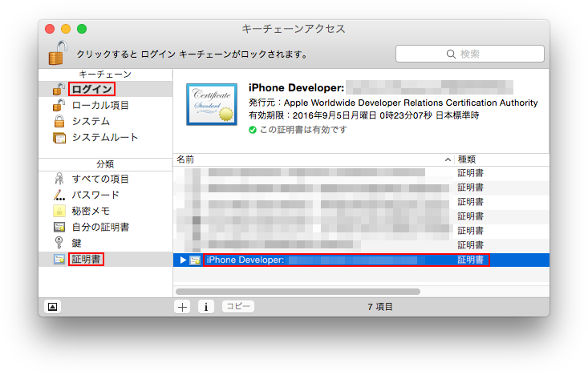Click certificate icon in iPhone Developer row
The height and width of the screenshot is (375, 588).
[x=195, y=260]
